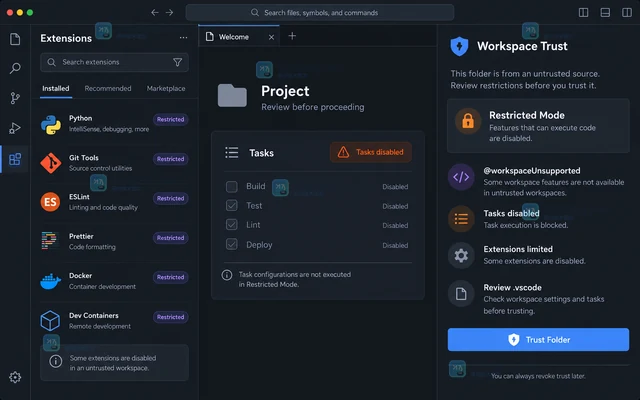Viewport: 640px width, 400px height.
Task: Click the Trust Folder button
Action: pyautogui.click(x=538, y=340)
